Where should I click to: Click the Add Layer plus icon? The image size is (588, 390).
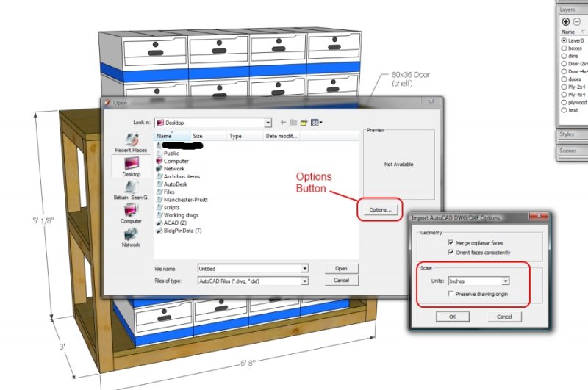click(566, 21)
